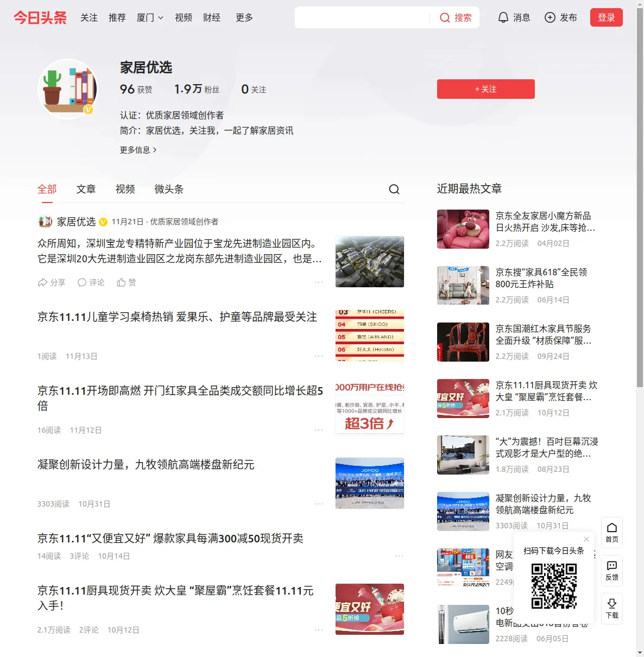Click the 超3倍 article thumbnail
Viewport: 644px width, 657px height.
[x=370, y=409]
